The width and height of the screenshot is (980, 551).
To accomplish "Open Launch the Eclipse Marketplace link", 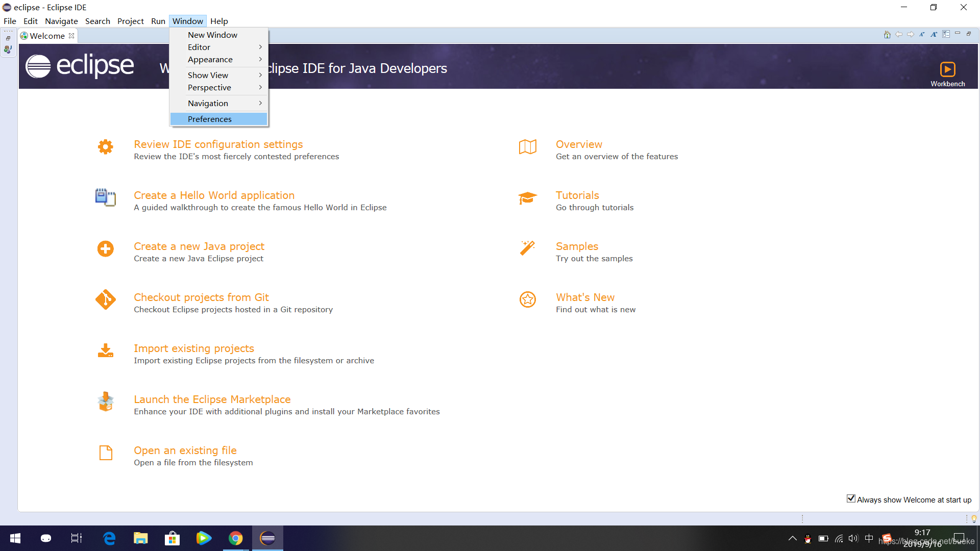I will pyautogui.click(x=212, y=399).
